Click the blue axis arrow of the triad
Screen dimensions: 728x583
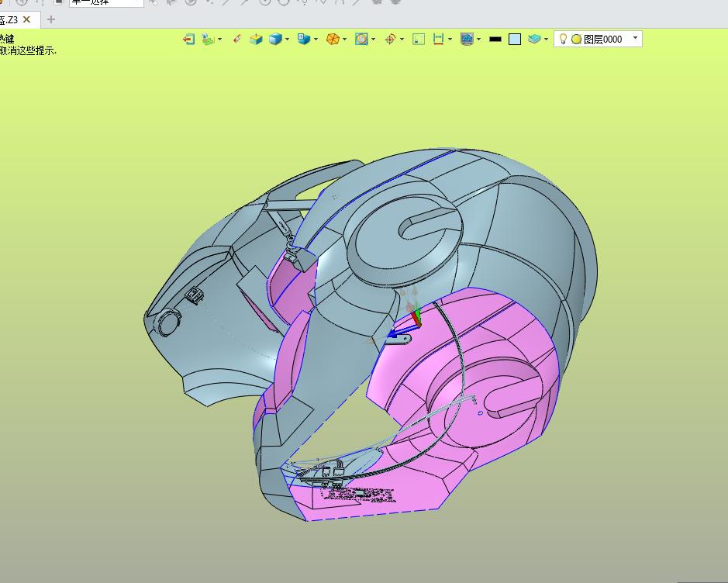pyautogui.click(x=402, y=330)
